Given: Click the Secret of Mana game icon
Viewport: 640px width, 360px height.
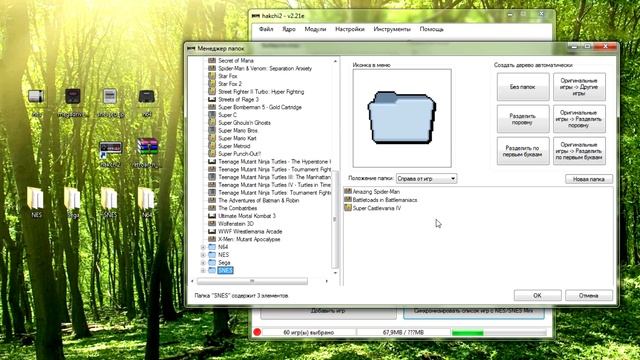Looking at the screenshot, I should pyautogui.click(x=212, y=60).
